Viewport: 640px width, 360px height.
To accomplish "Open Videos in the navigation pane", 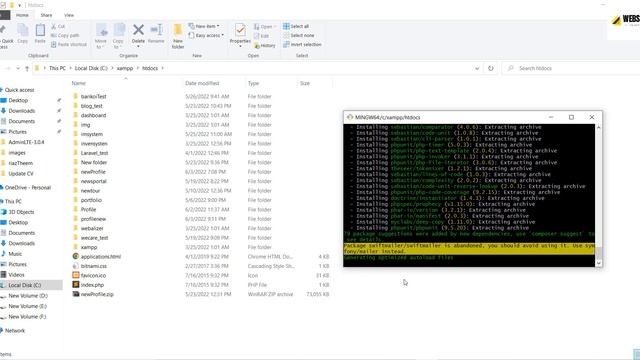I will point(16,275).
